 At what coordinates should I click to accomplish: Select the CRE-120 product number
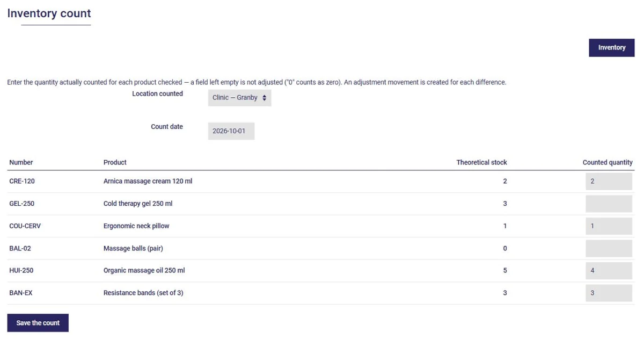(22, 181)
